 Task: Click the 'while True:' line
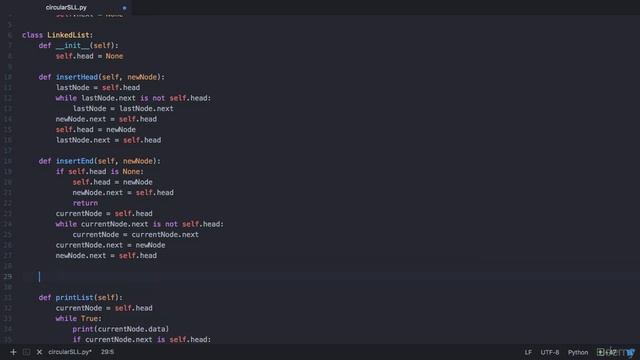(x=79, y=319)
